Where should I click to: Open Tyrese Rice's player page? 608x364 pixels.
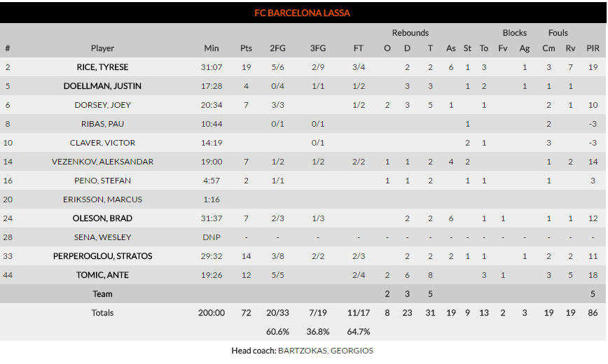coord(102,67)
